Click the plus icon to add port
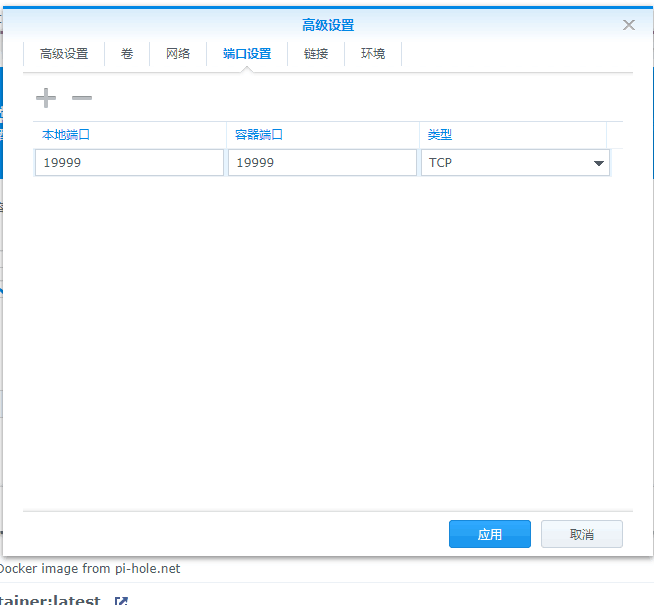Viewport: 654px width, 605px height. (x=46, y=98)
